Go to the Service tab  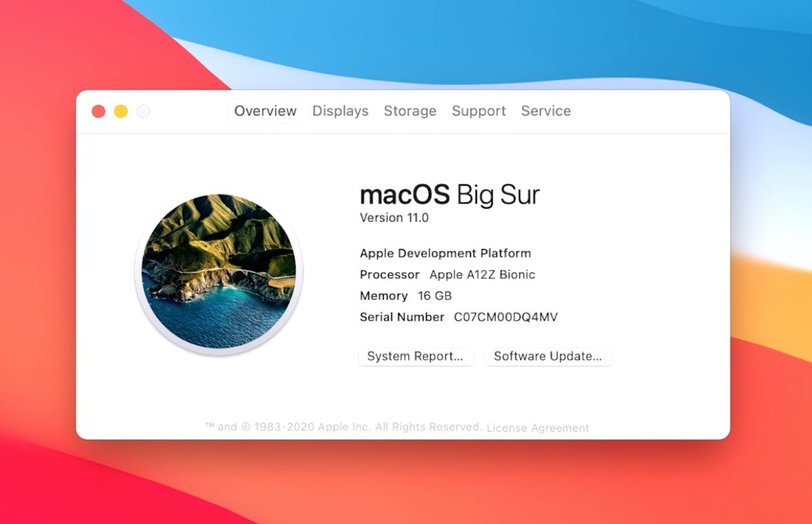[546, 111]
